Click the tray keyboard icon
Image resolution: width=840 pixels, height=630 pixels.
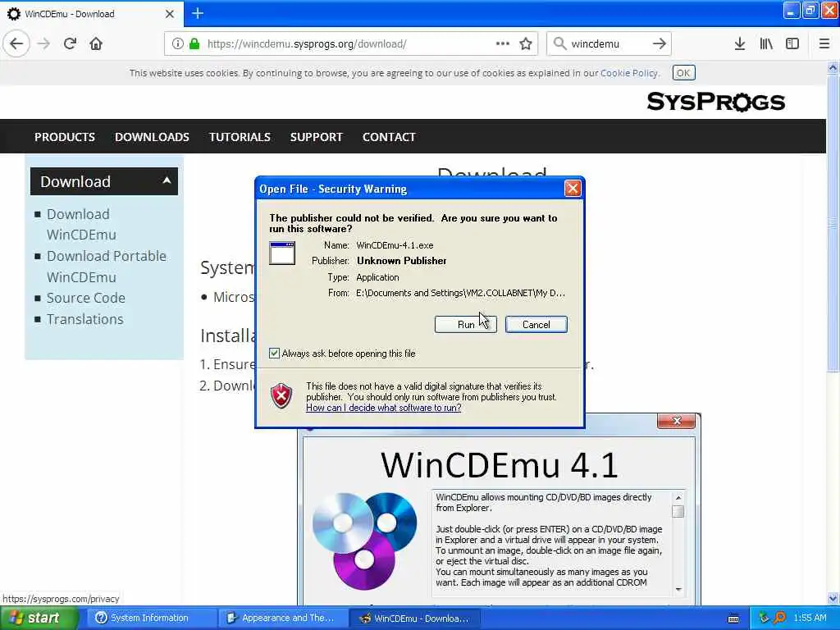(x=733, y=619)
